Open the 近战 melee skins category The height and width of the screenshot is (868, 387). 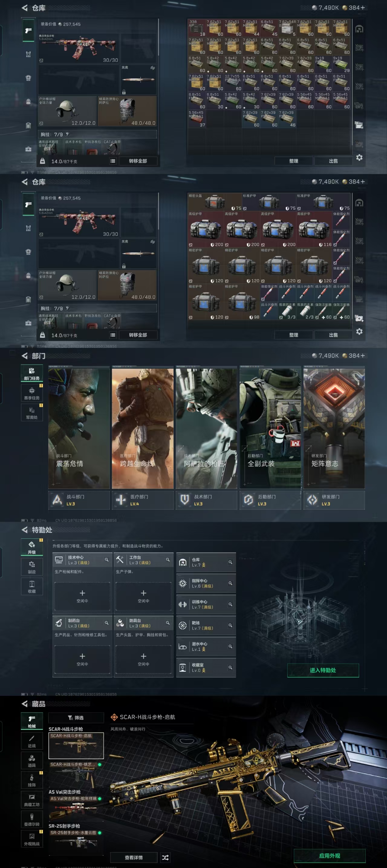pos(32,741)
